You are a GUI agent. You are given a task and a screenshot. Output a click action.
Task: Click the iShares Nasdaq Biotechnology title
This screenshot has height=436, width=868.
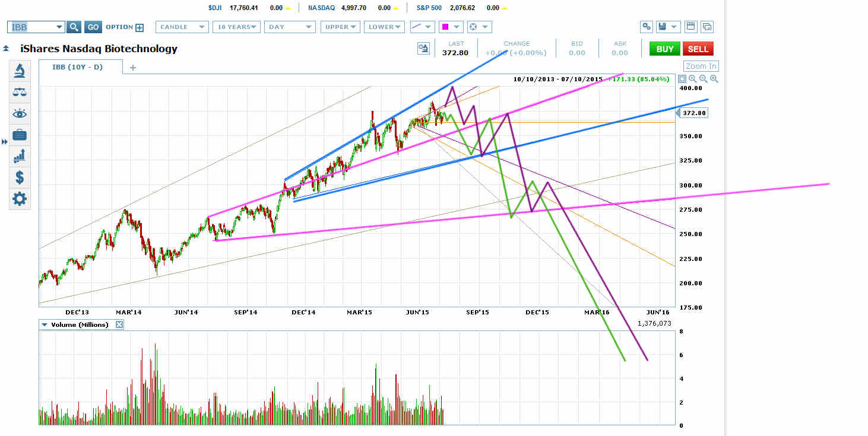pos(99,49)
